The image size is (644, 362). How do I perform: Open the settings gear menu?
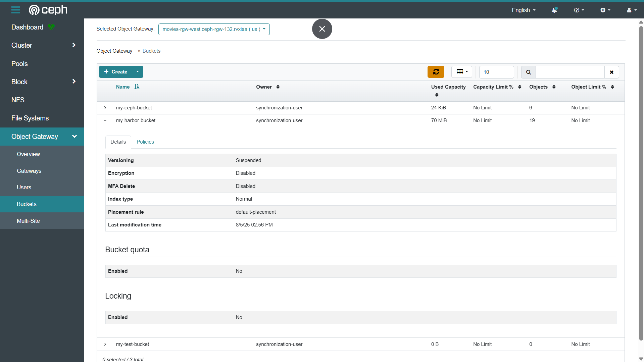point(605,10)
